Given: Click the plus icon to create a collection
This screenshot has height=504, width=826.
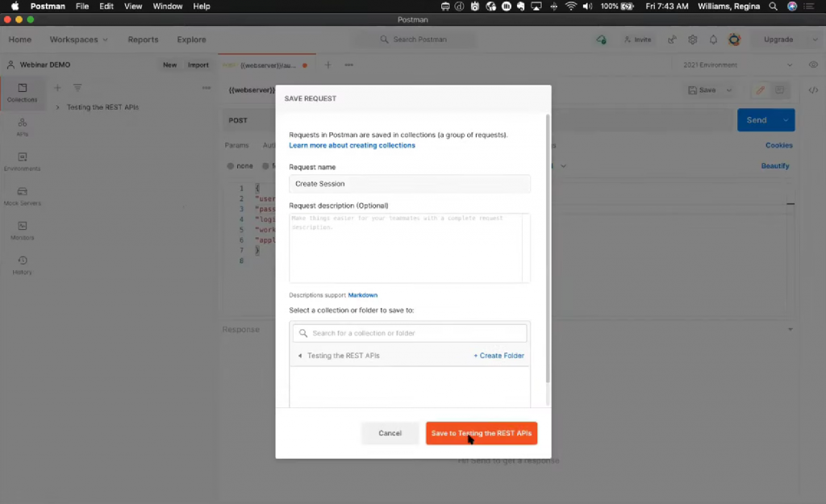Looking at the screenshot, I should (57, 88).
